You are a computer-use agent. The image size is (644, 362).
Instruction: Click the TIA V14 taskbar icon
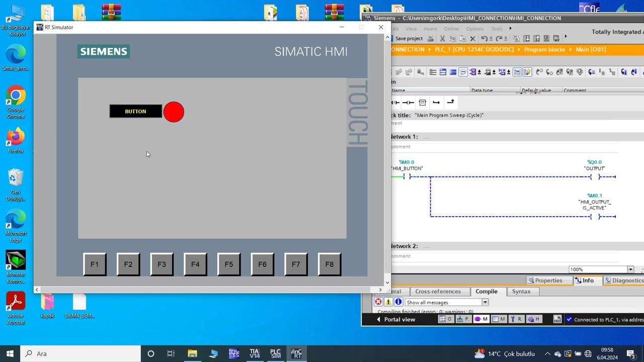(255, 353)
